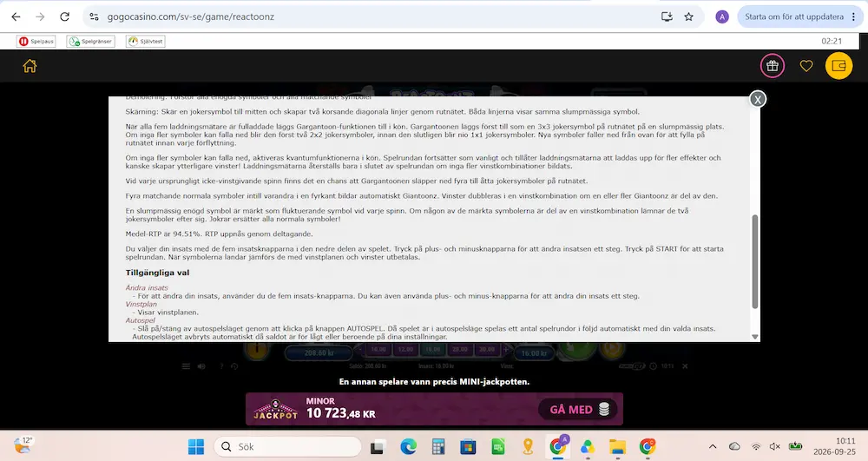Go to the casino home page

[x=30, y=66]
